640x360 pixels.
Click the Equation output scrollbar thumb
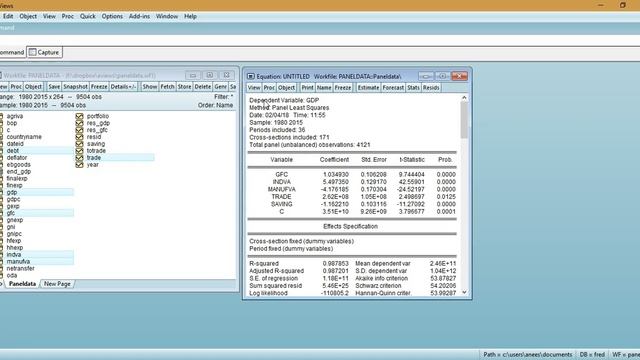coord(464,120)
